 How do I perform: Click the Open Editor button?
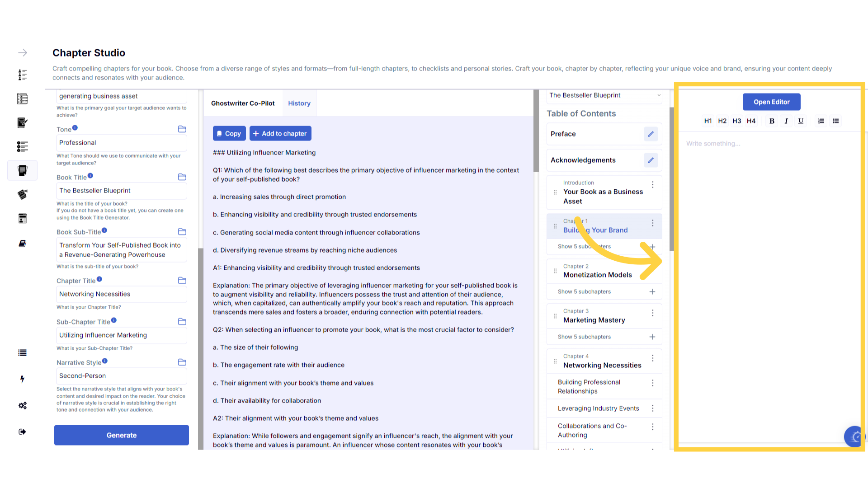(x=771, y=102)
